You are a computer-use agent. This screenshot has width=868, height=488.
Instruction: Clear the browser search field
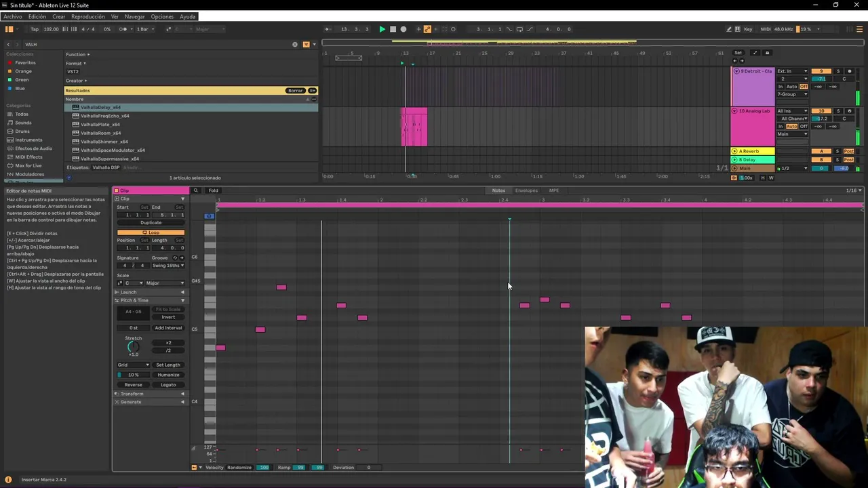click(x=294, y=44)
